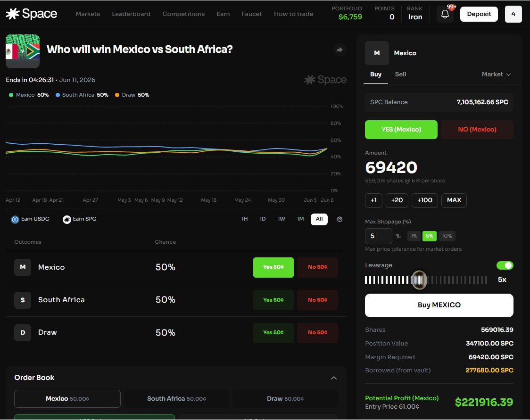Click the M badge in trade panel
This screenshot has width=530, height=420.
point(377,53)
